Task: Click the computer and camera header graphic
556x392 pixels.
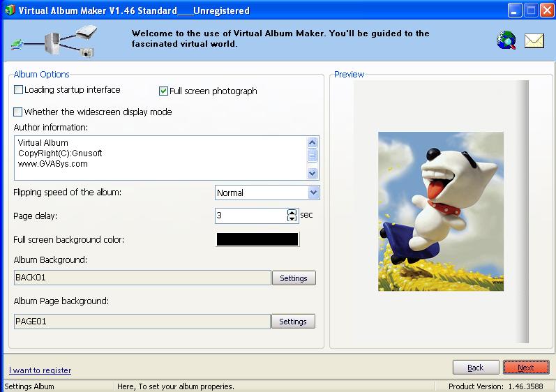Action: pos(53,41)
